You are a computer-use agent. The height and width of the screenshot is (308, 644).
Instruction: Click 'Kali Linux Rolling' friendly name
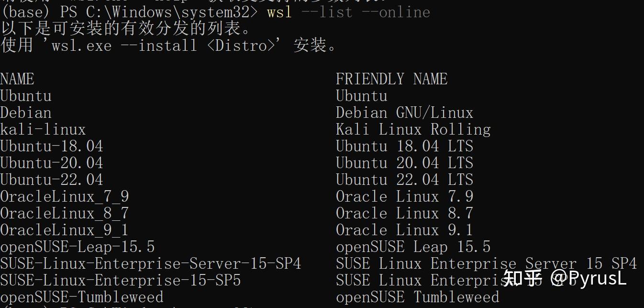point(413,129)
